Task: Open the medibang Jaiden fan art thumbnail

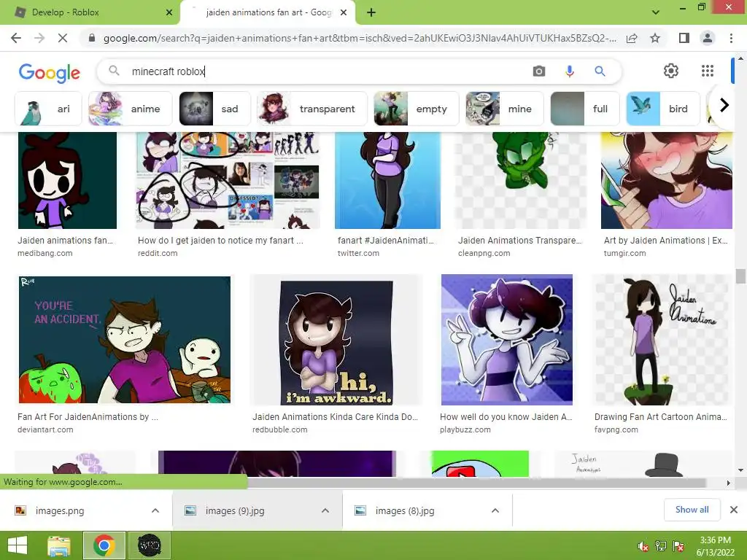Action: point(67,181)
